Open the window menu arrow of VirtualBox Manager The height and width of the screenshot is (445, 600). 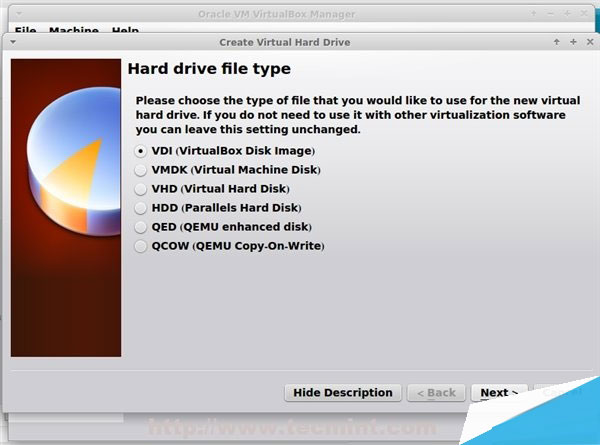pyautogui.click(x=19, y=14)
